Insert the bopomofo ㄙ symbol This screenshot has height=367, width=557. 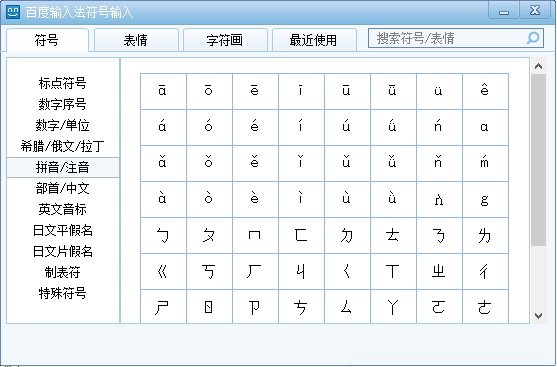(347, 307)
